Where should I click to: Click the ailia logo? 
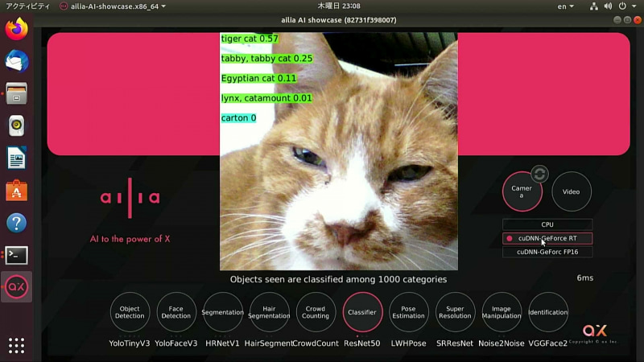click(x=130, y=198)
